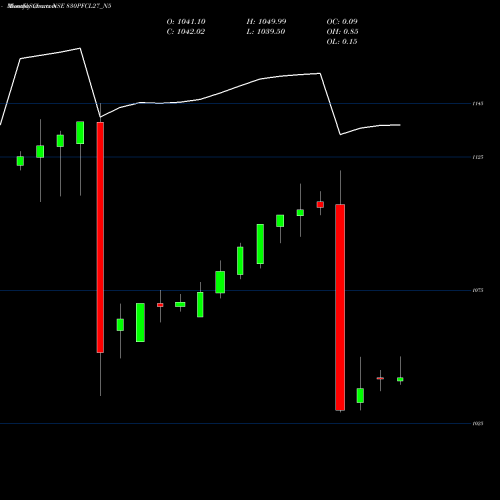This screenshot has width=500, height=500.
Task: Click the close price value C: 1042.02
Action: coord(186,32)
